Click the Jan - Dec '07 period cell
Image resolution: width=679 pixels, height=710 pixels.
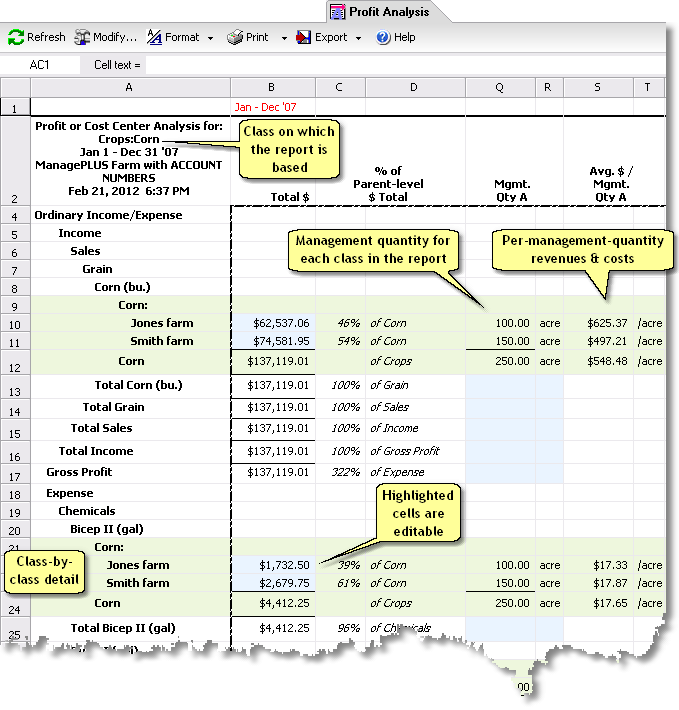click(272, 106)
